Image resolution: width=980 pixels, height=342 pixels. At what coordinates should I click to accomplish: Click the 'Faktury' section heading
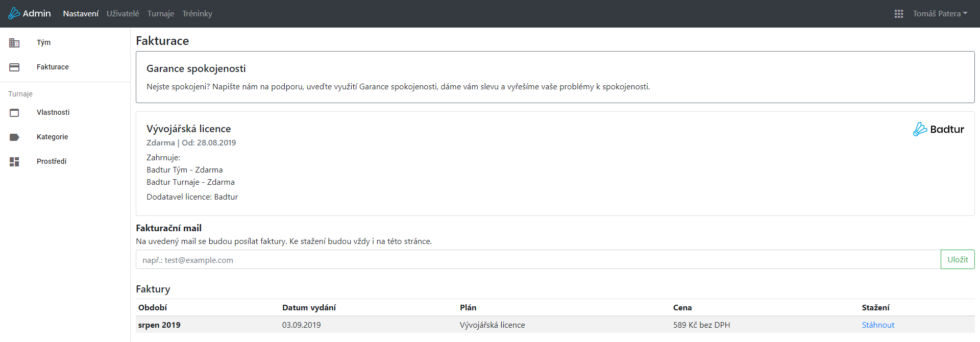coord(153,289)
